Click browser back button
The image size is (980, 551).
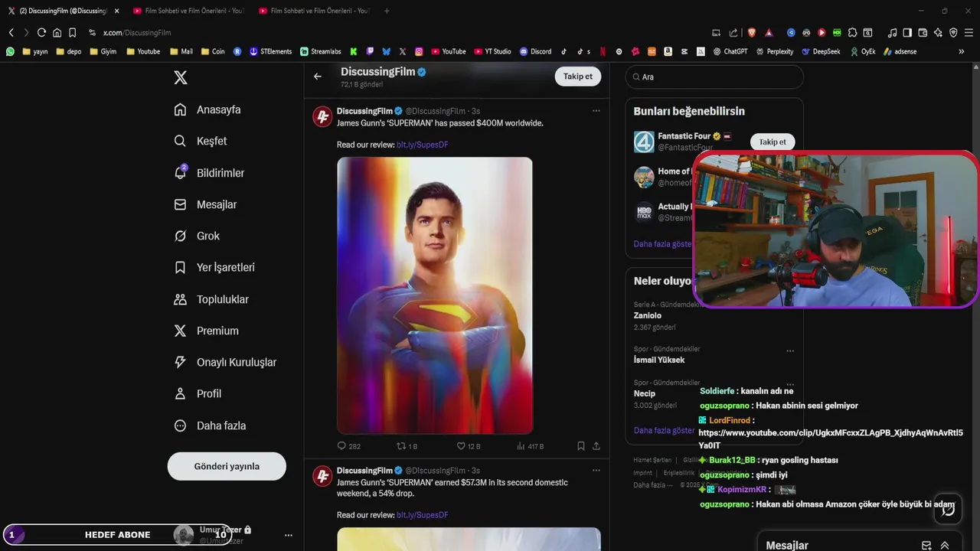(11, 33)
